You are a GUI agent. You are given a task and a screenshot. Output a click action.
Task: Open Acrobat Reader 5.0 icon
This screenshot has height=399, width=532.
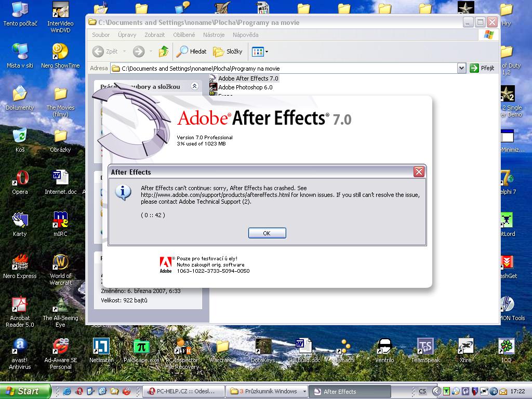pos(20,312)
